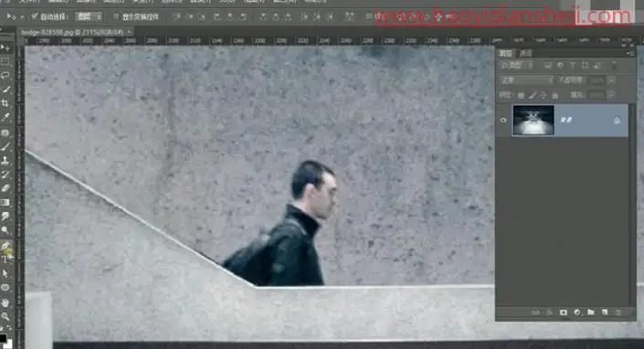Image resolution: width=644 pixels, height=349 pixels.
Task: Click the align right edges icon
Action: (243, 16)
